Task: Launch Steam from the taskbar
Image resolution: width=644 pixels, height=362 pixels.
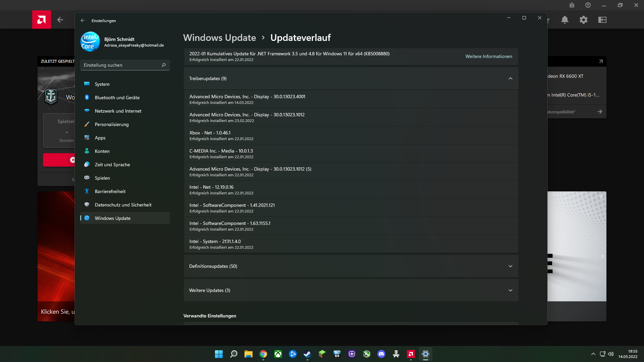Action: pos(307,354)
